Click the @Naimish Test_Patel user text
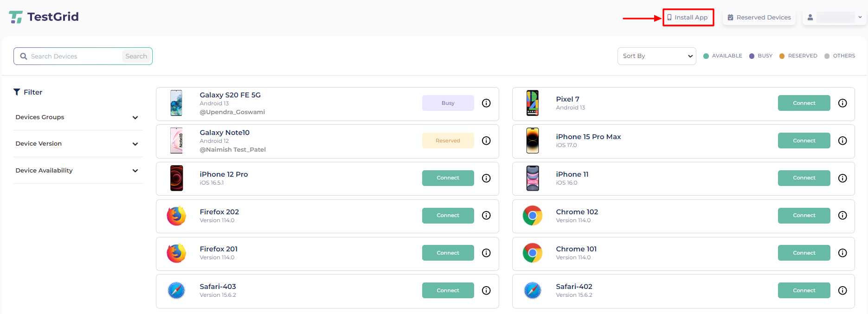The height and width of the screenshot is (314, 868). pos(233,150)
